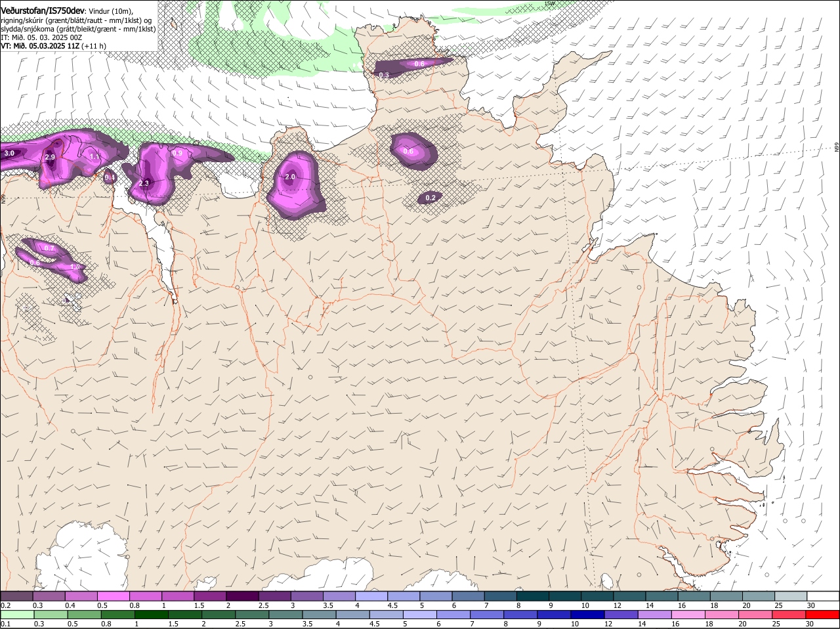Screen dimensions: 840x629
Task: Click the 3.5 tick label in the upper legend
Action: (x=328, y=605)
